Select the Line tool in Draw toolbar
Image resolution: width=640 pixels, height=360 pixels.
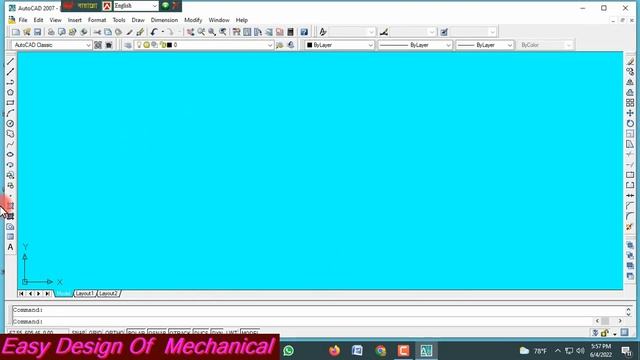pyautogui.click(x=11, y=62)
